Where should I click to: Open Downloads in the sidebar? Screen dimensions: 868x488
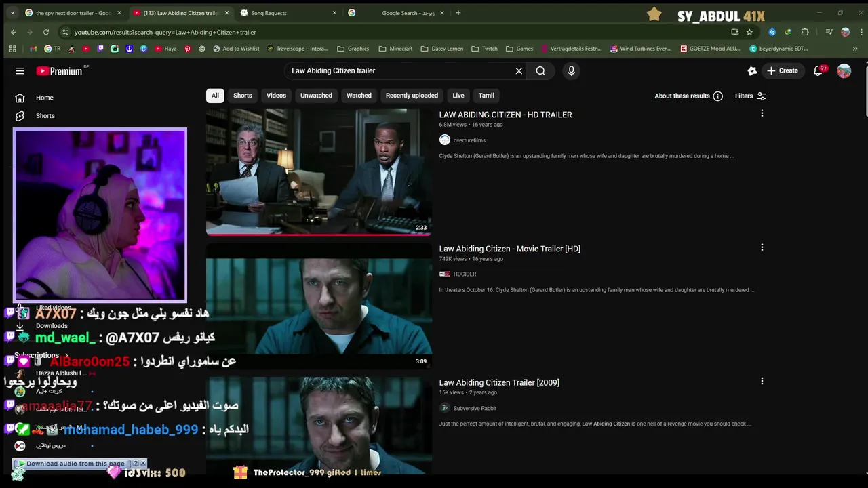click(x=52, y=326)
